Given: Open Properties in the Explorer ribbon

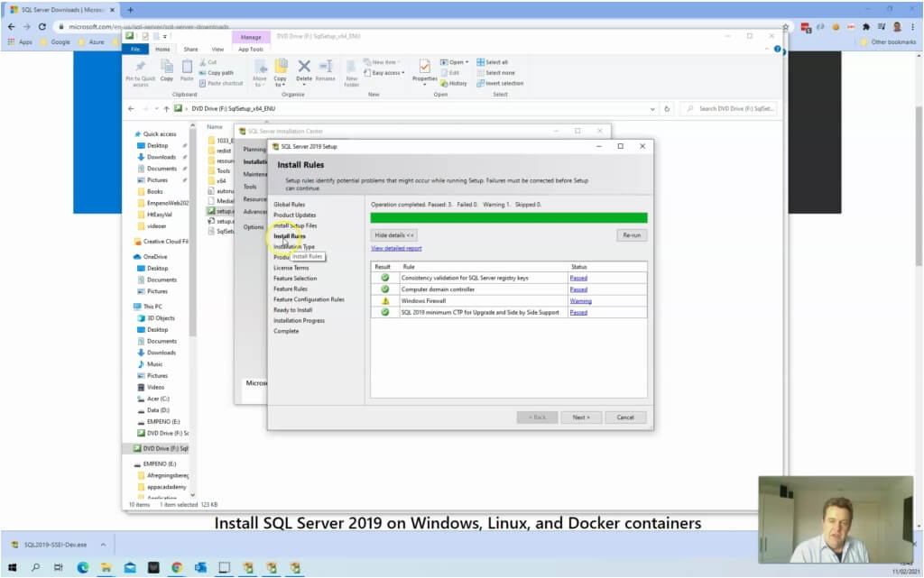Looking at the screenshot, I should 424,69.
